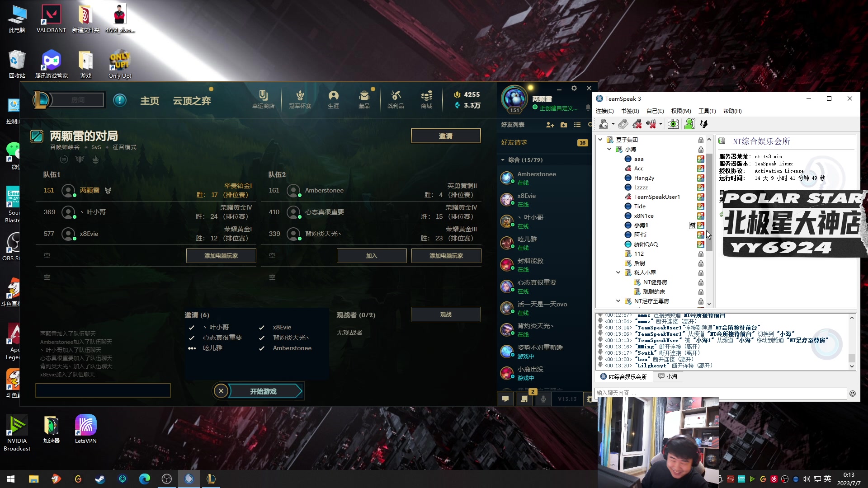Click the lobby chat input field

tap(103, 390)
